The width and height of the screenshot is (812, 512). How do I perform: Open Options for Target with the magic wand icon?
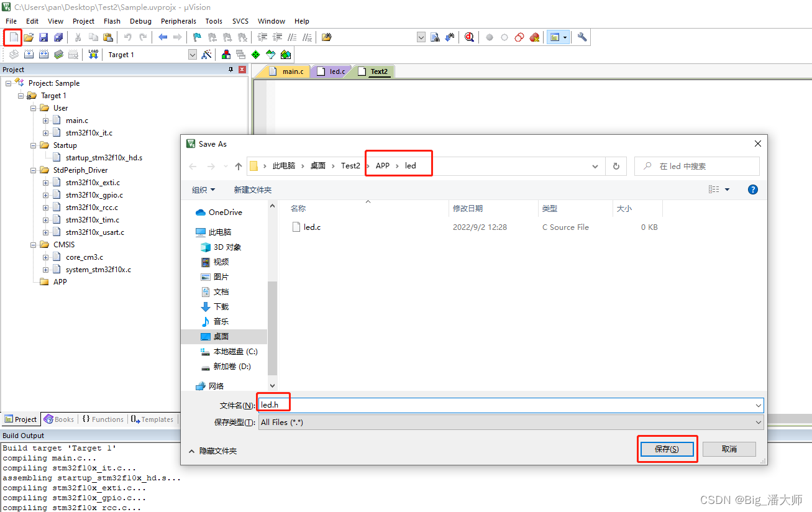tap(207, 55)
